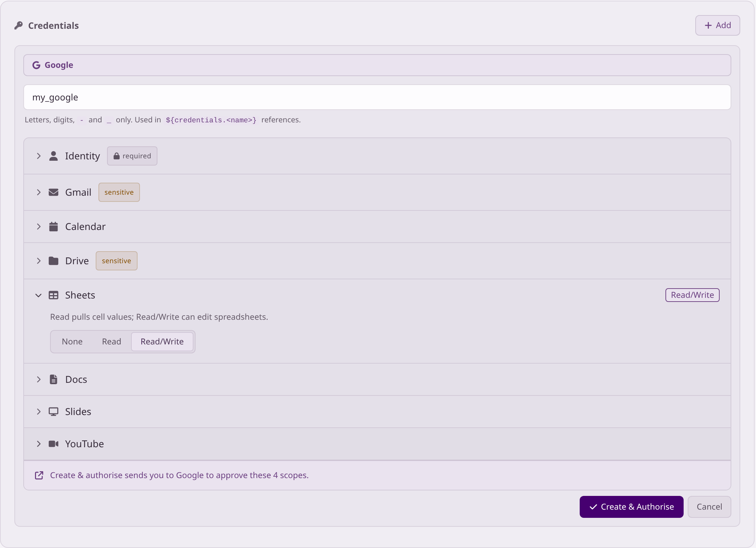This screenshot has height=548, width=756.
Task: Click Create & Authorise
Action: pos(631,507)
